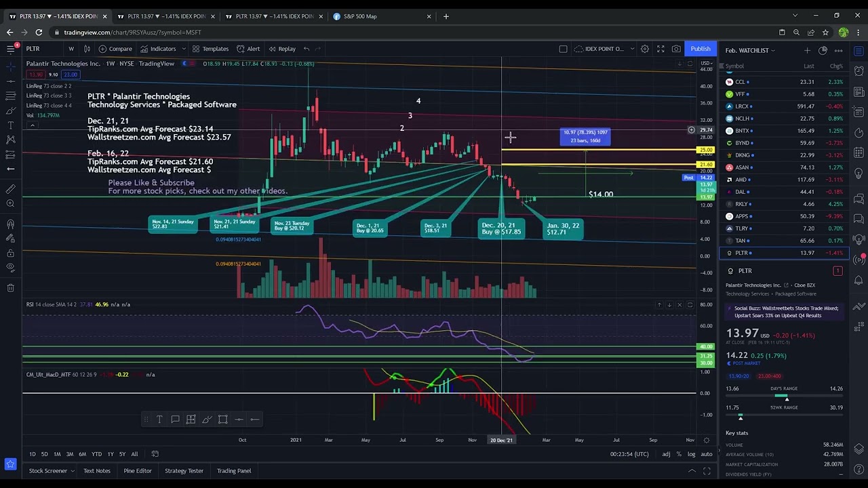This screenshot has width=868, height=488.
Task: Collapse the bottom panel chevron
Action: pos(692,470)
